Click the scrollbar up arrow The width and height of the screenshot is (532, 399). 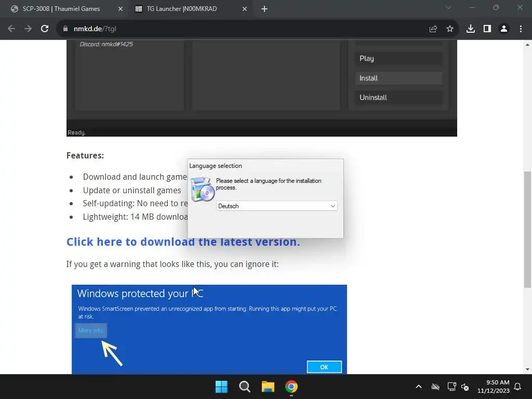tap(527, 45)
